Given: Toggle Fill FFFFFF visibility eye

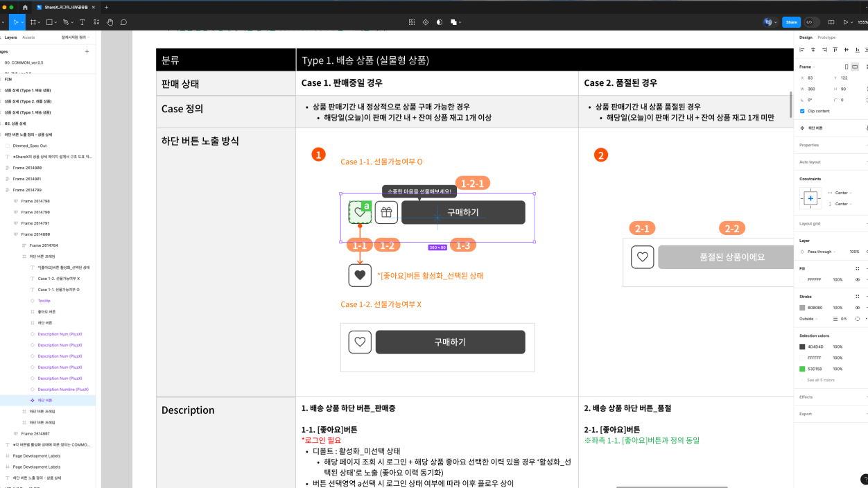Looking at the screenshot, I should [858, 279].
